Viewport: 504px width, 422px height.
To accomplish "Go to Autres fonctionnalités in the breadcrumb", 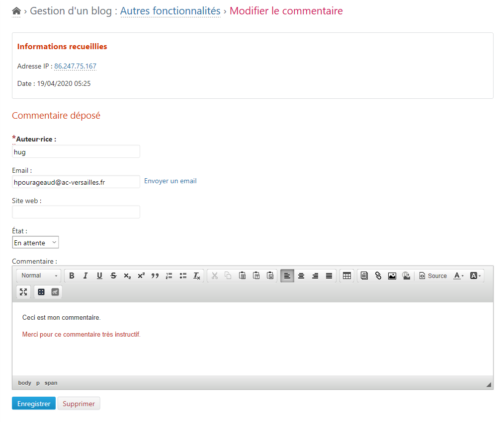I will pyautogui.click(x=170, y=11).
